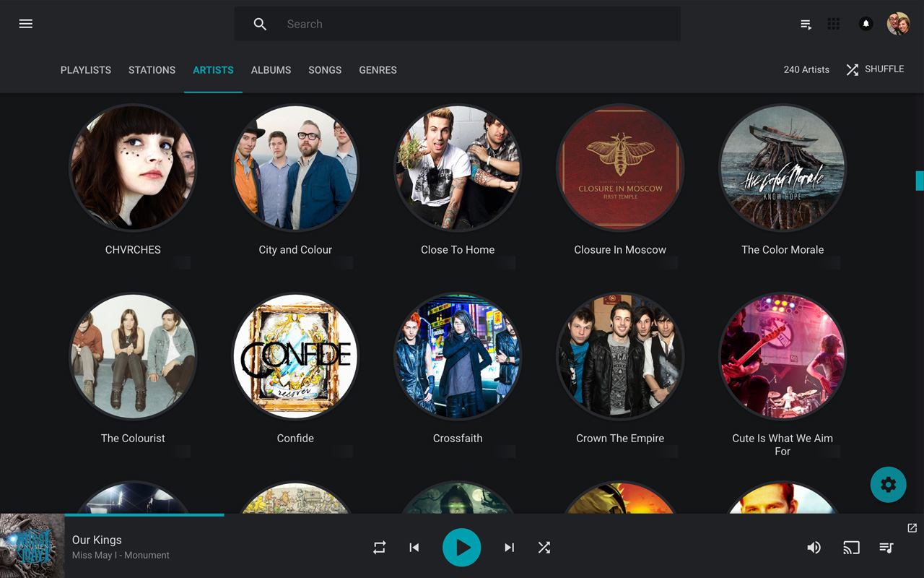Open the volume speaker control

coord(814,548)
